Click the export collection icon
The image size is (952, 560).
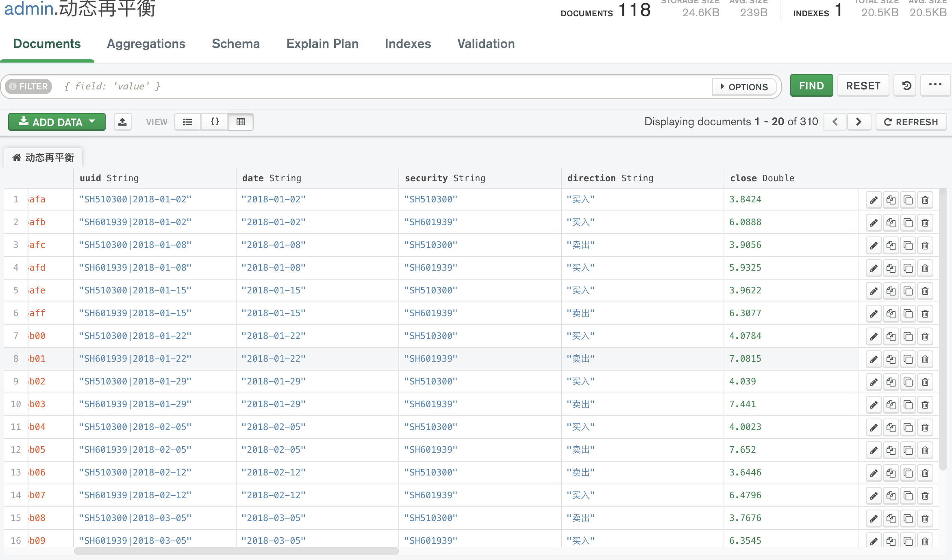click(x=122, y=122)
